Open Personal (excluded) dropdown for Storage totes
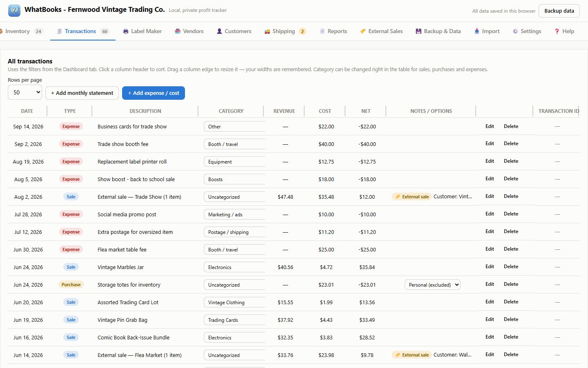 [432, 285]
